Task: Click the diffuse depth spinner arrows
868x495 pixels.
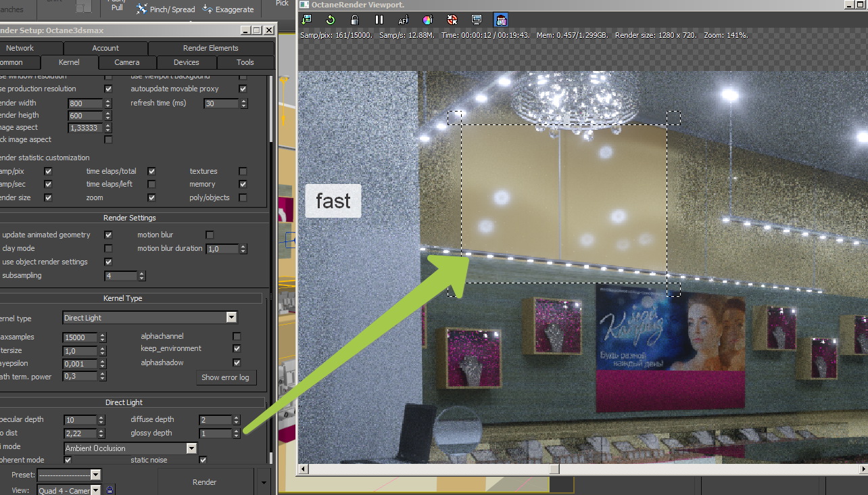Action: point(236,420)
